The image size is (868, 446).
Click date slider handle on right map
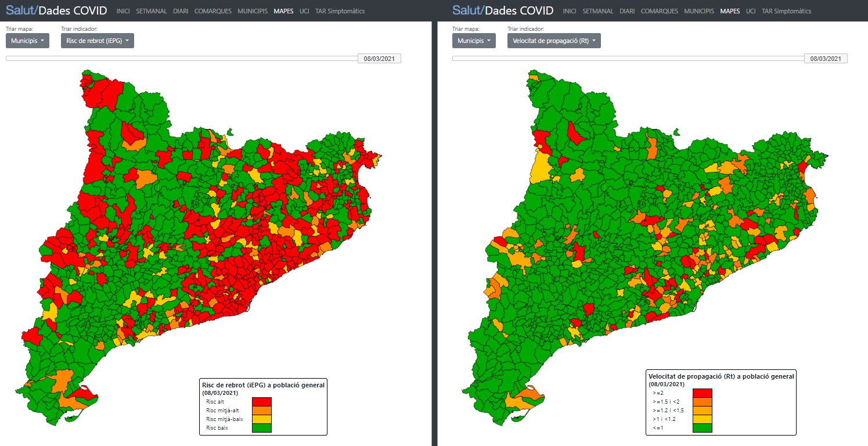pyautogui.click(x=826, y=59)
